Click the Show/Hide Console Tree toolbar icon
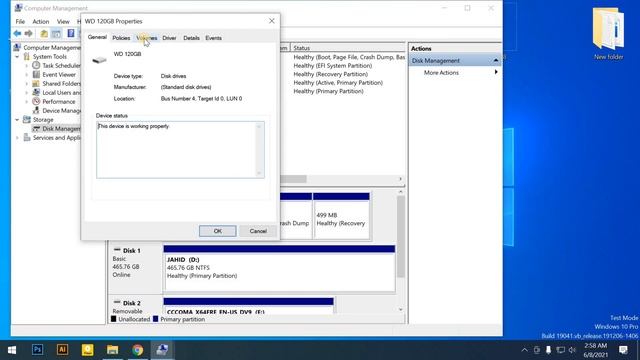 coord(56,33)
